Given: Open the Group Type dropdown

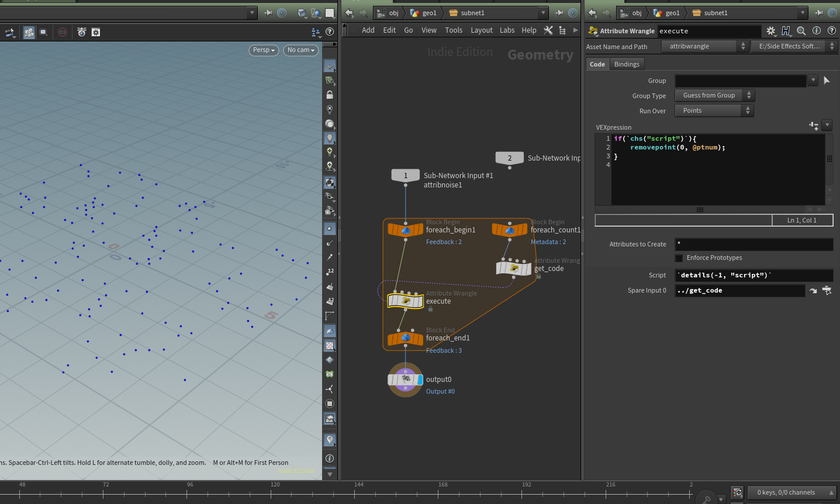Looking at the screenshot, I should click(714, 95).
